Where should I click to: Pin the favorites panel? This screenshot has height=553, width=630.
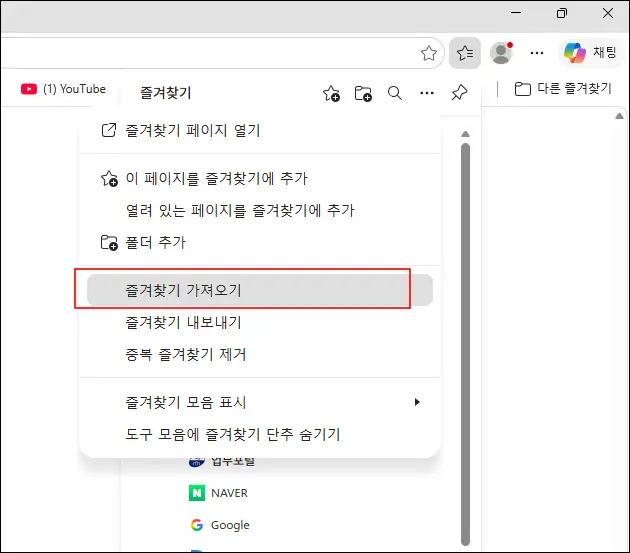tap(459, 93)
